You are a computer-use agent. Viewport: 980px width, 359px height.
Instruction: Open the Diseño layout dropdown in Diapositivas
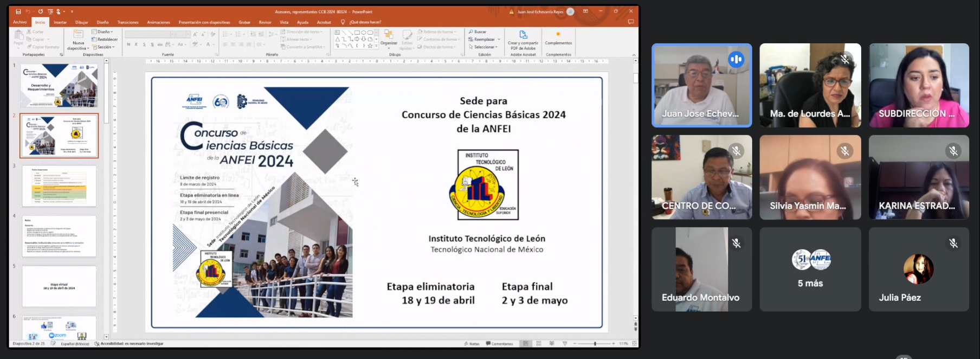pyautogui.click(x=102, y=32)
